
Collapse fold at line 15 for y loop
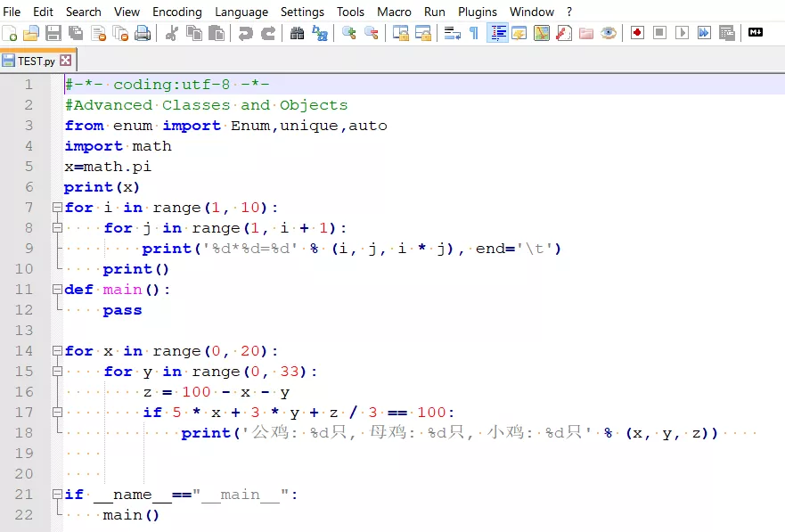coord(58,372)
